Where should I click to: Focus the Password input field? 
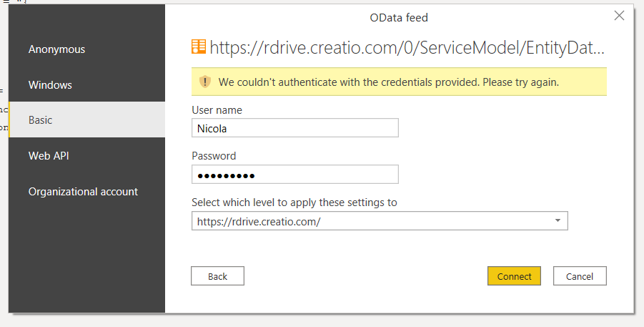[295, 175]
